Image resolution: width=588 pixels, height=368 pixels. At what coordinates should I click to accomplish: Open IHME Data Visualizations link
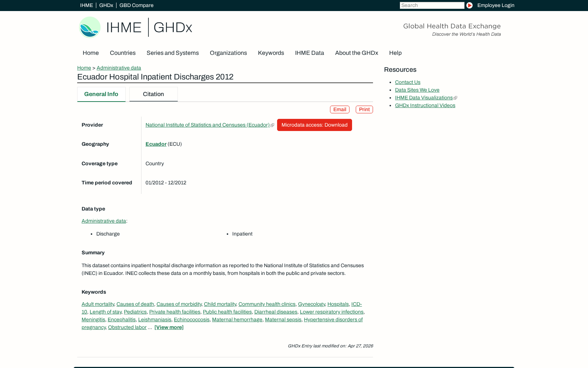424,98
